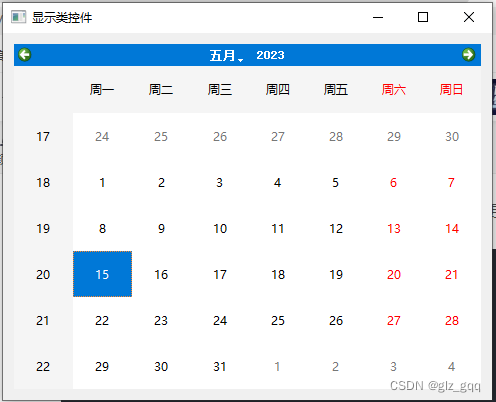
Task: Select May 10 in the calendar
Action: click(220, 228)
